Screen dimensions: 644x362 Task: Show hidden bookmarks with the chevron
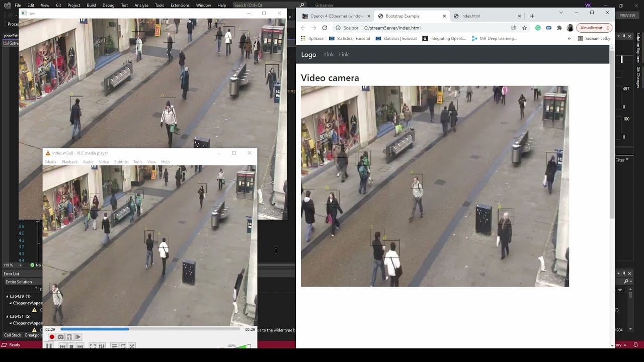coord(569,38)
